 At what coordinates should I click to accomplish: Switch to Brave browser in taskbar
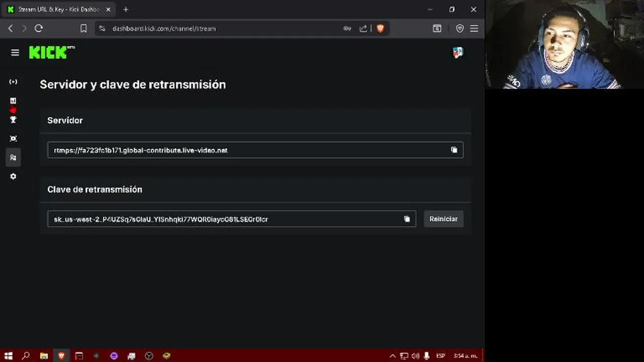click(61, 356)
